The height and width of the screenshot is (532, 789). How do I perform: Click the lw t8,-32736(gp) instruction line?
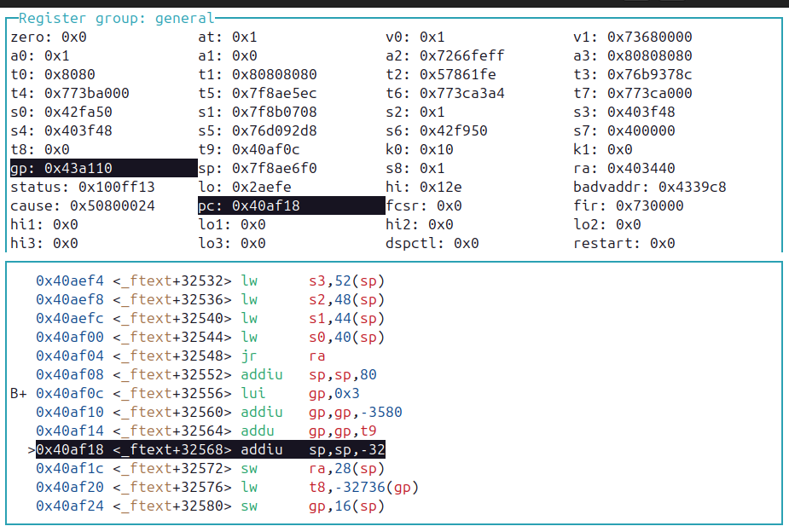point(228,488)
